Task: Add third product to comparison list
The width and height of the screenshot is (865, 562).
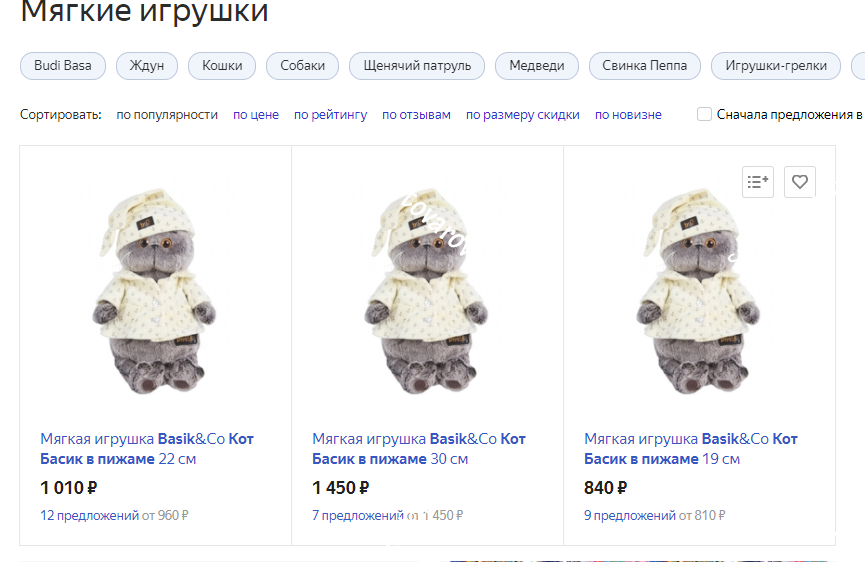Action: [x=757, y=181]
